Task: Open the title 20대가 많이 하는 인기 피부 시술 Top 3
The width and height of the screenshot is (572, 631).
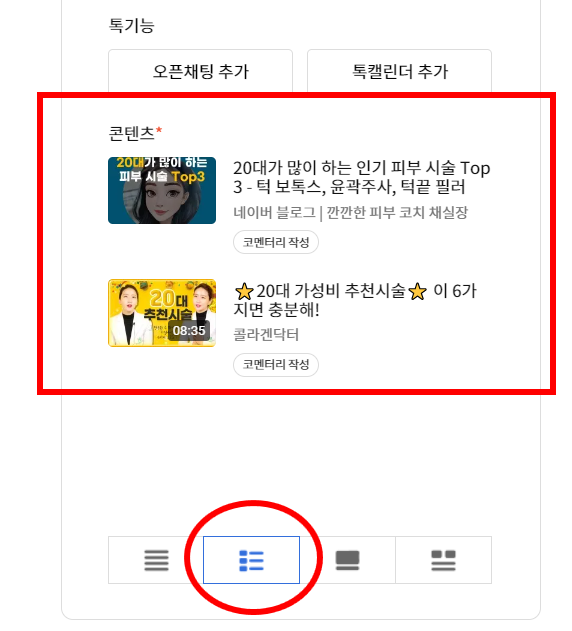Action: click(361, 177)
